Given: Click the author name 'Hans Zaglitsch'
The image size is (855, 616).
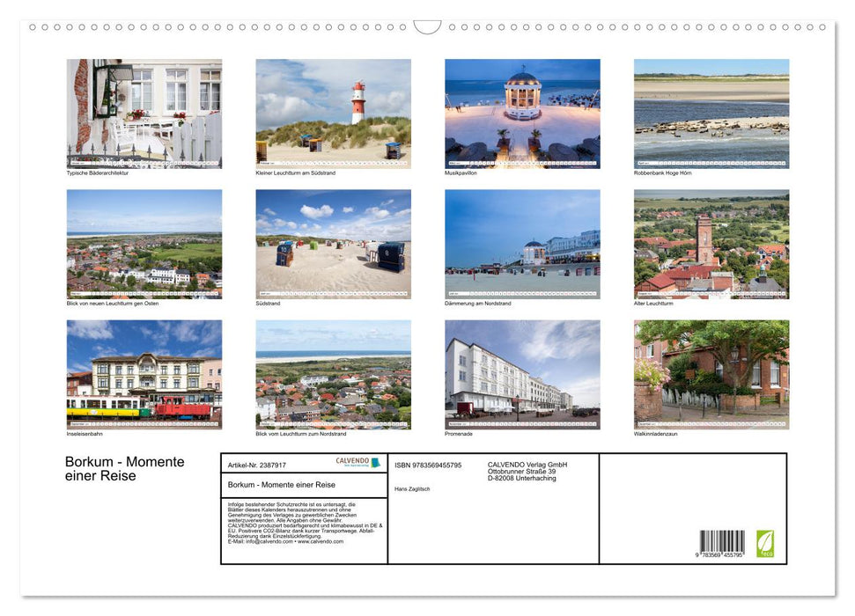Looking at the screenshot, I should [x=412, y=489].
